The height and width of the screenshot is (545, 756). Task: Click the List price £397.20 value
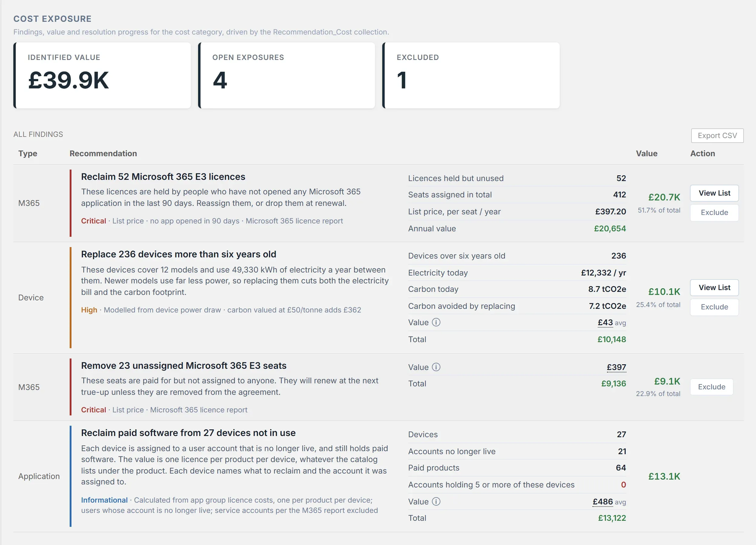610,212
